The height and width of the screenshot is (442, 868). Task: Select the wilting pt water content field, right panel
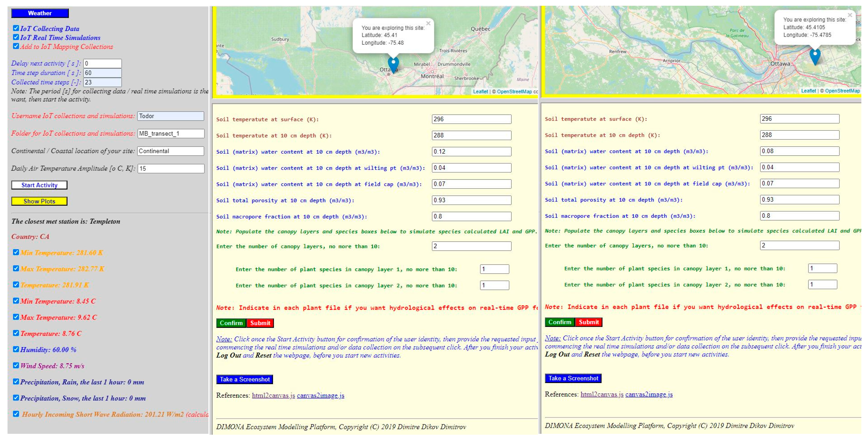pyautogui.click(x=800, y=167)
